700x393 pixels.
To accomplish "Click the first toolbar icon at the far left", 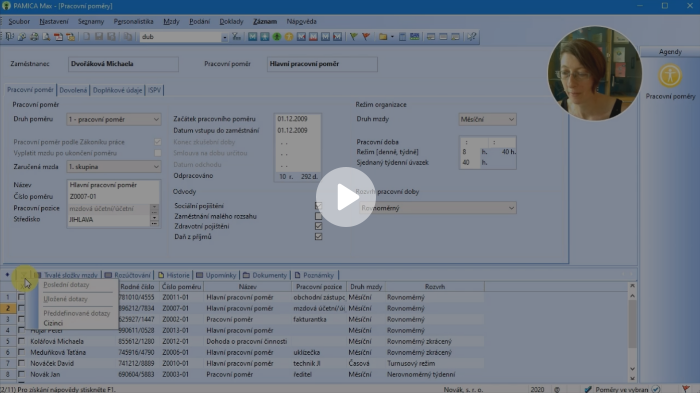I will click(10, 37).
